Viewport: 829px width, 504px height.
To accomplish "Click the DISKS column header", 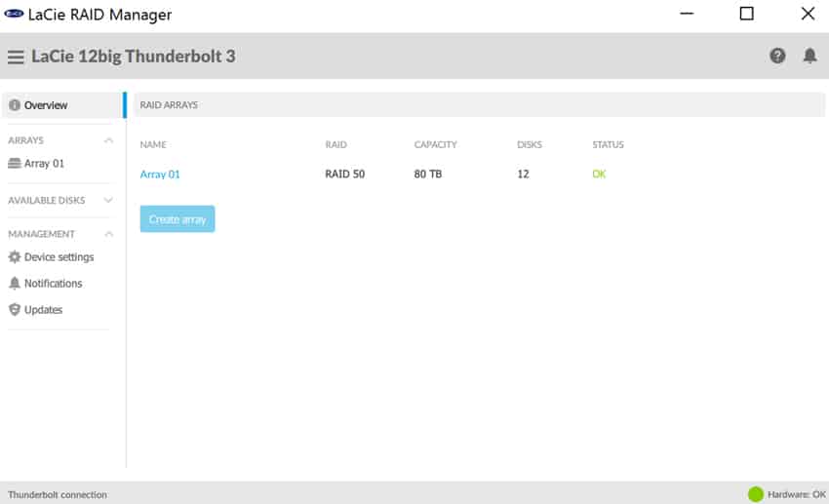I will (x=530, y=144).
